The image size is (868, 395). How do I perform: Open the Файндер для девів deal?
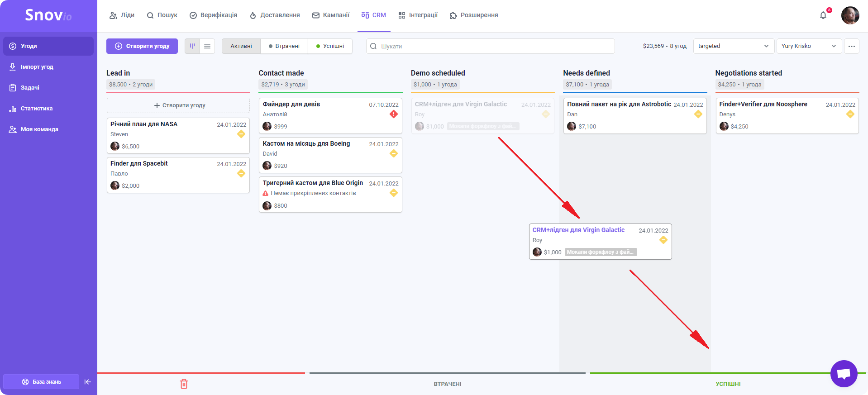click(x=330, y=116)
